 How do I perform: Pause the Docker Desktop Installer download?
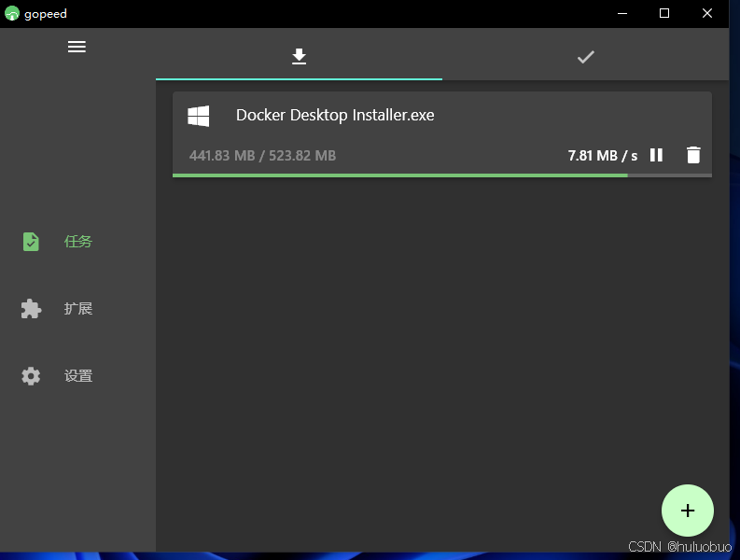point(656,155)
